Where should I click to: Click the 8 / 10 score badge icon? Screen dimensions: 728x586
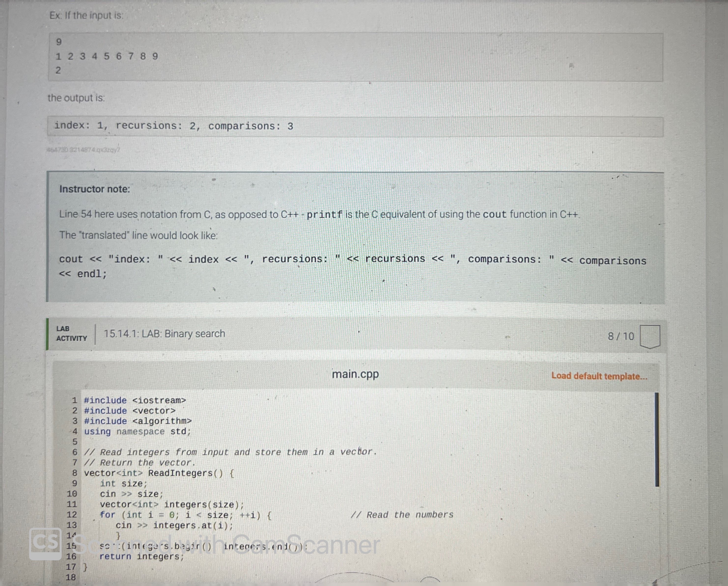(x=650, y=337)
